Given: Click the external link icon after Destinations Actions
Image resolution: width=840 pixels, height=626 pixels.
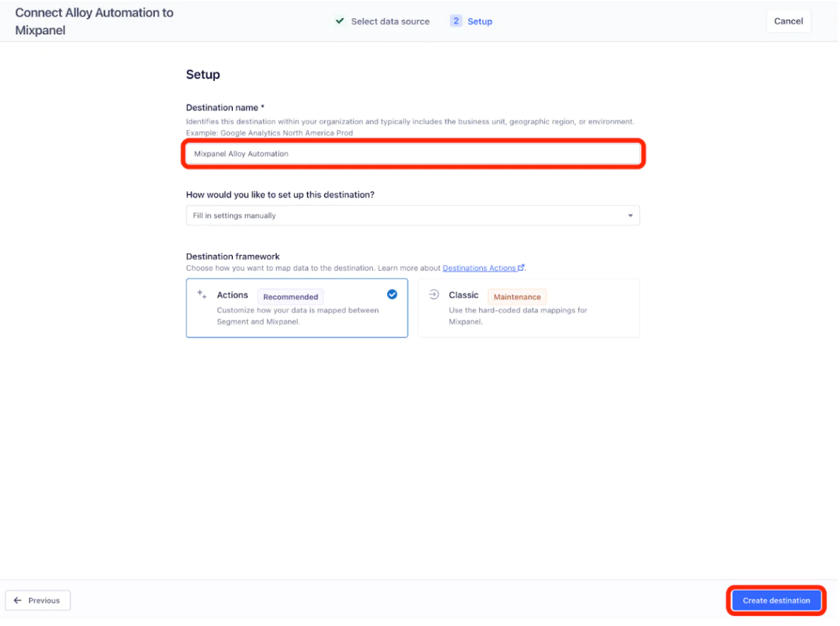Looking at the screenshot, I should click(x=521, y=268).
